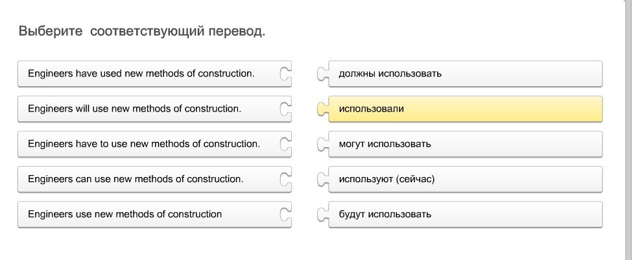Pick sentence 'Engineers have to use new methods'

tap(144, 144)
